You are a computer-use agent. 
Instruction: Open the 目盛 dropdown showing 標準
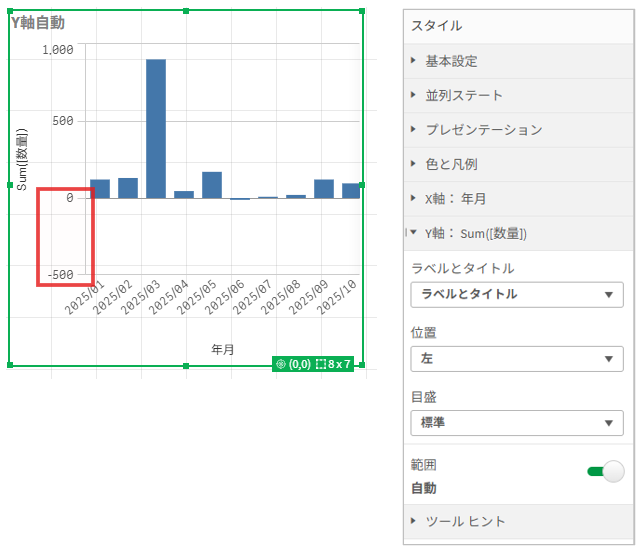(517, 423)
